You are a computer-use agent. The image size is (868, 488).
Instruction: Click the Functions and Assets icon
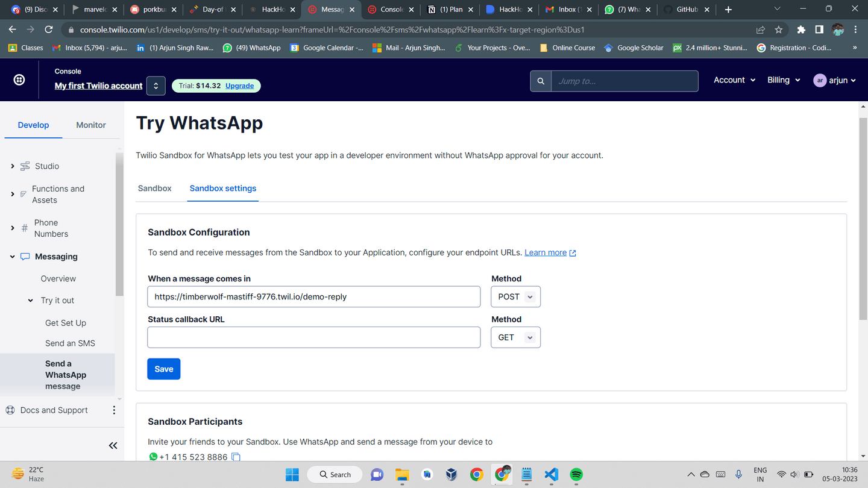(x=24, y=194)
